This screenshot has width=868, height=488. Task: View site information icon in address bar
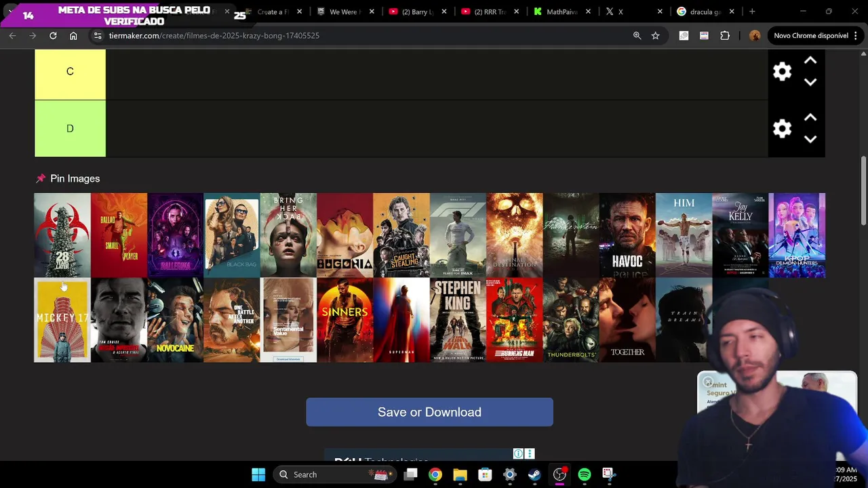point(98,35)
